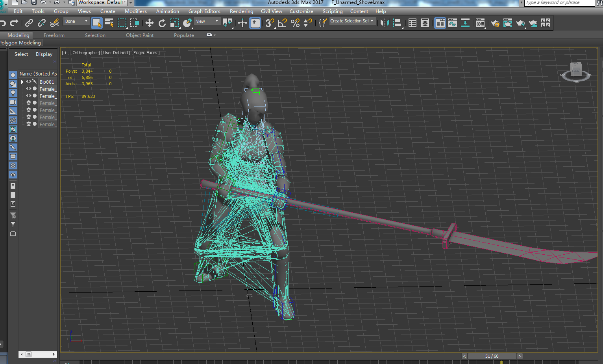The height and width of the screenshot is (364, 603).
Task: Open the Render Setup dialog
Action: point(495,23)
